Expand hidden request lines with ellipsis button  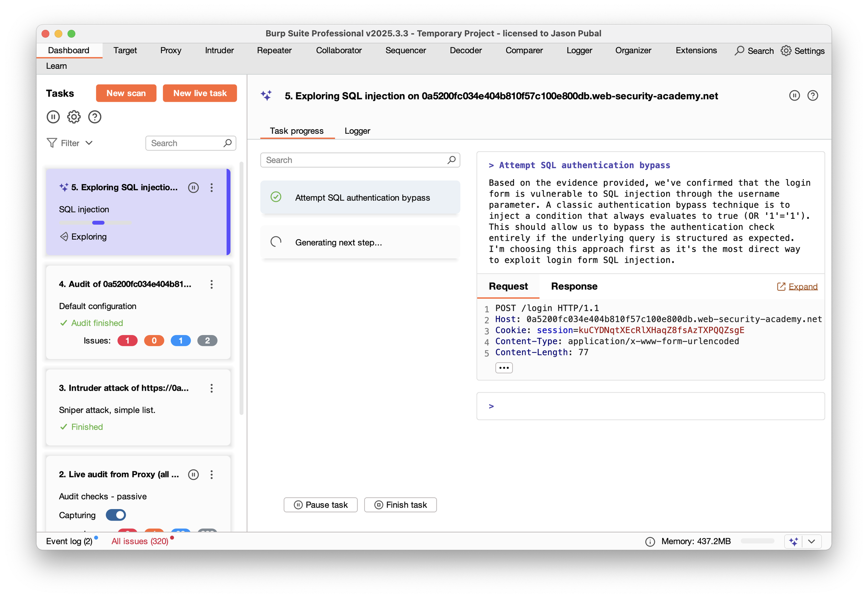pyautogui.click(x=504, y=368)
